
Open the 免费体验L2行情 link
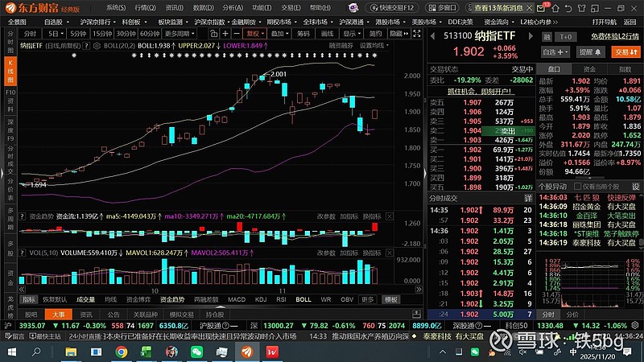click(x=615, y=36)
